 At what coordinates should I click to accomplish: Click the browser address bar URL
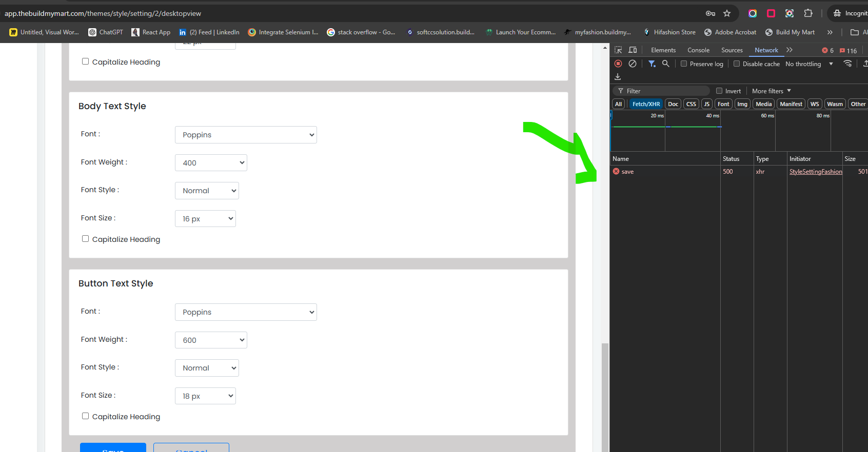click(x=103, y=13)
